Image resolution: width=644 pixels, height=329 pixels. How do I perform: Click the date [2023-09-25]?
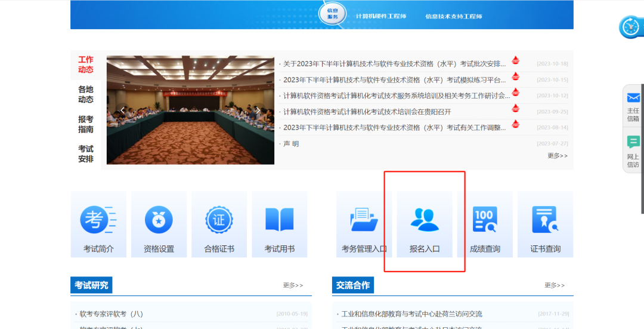click(552, 112)
